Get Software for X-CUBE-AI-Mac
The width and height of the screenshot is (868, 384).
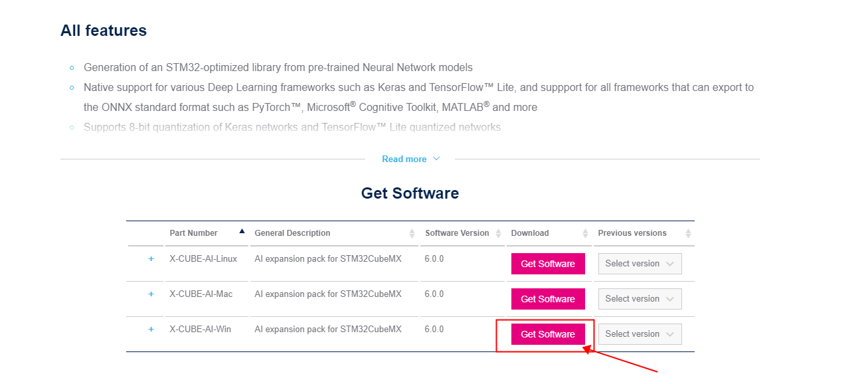[x=548, y=299]
